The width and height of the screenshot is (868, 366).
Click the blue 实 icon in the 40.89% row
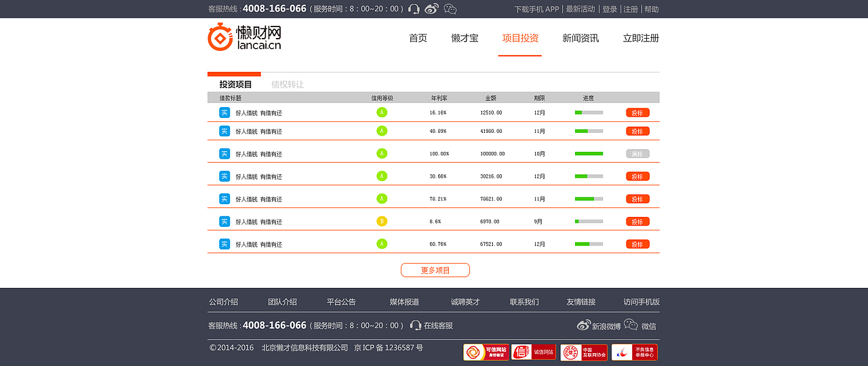tap(224, 131)
